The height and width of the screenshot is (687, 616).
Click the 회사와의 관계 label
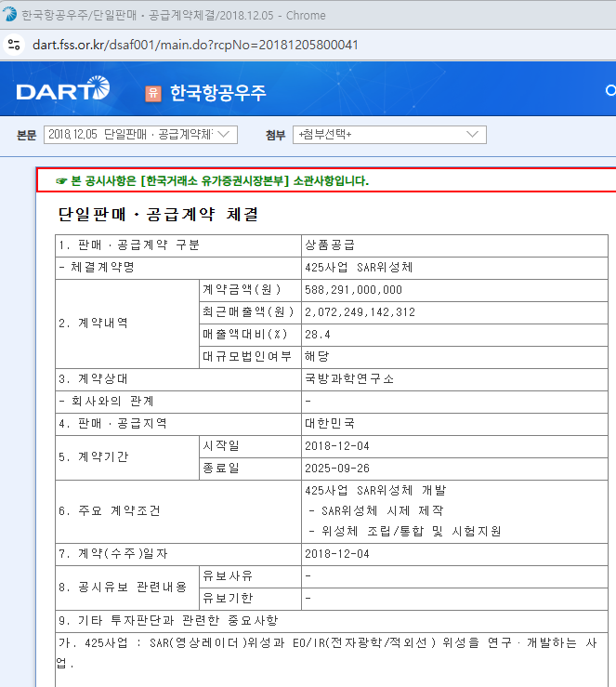(106, 402)
